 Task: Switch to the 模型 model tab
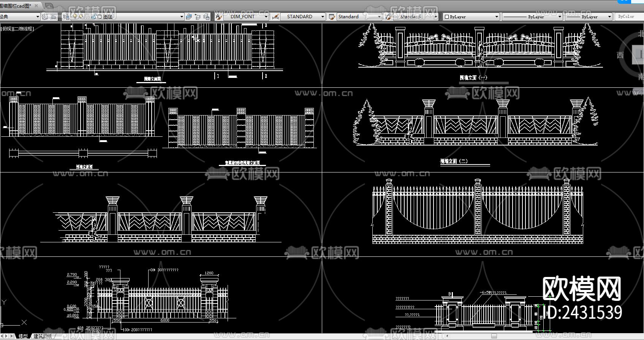click(23, 336)
